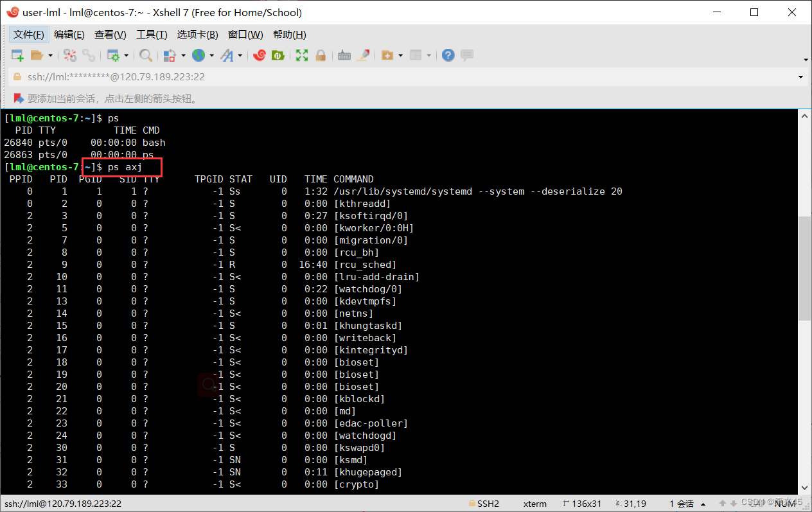Click the /usr/lib/systemd/systemd command line
This screenshot has height=512, width=812.
pos(478,191)
